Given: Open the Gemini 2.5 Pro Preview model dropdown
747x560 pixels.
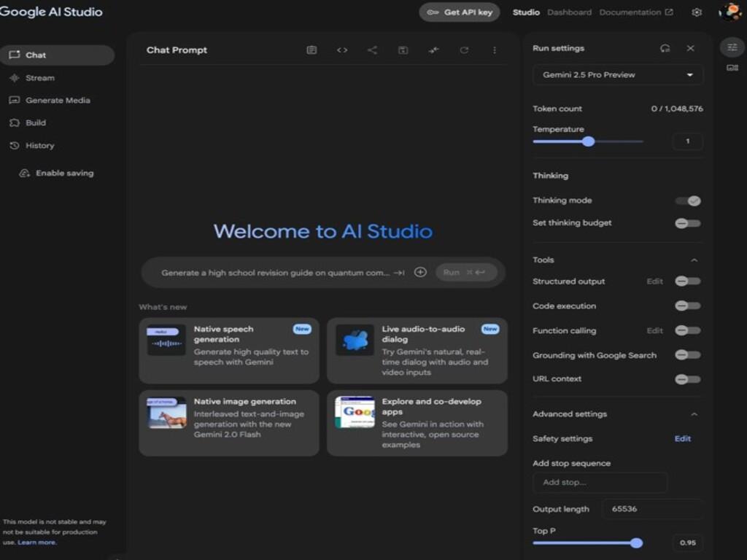Looking at the screenshot, I should tap(618, 74).
